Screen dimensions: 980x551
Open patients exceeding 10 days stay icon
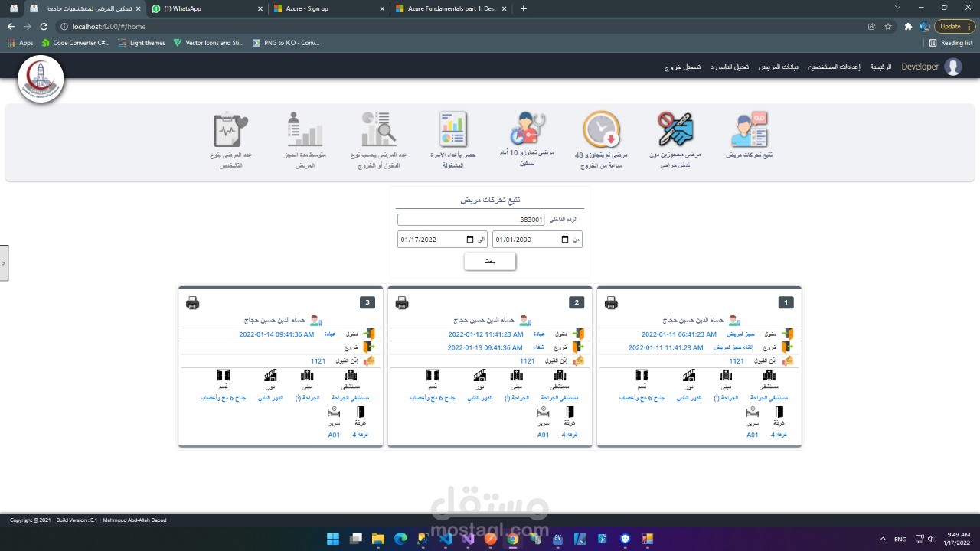(528, 129)
